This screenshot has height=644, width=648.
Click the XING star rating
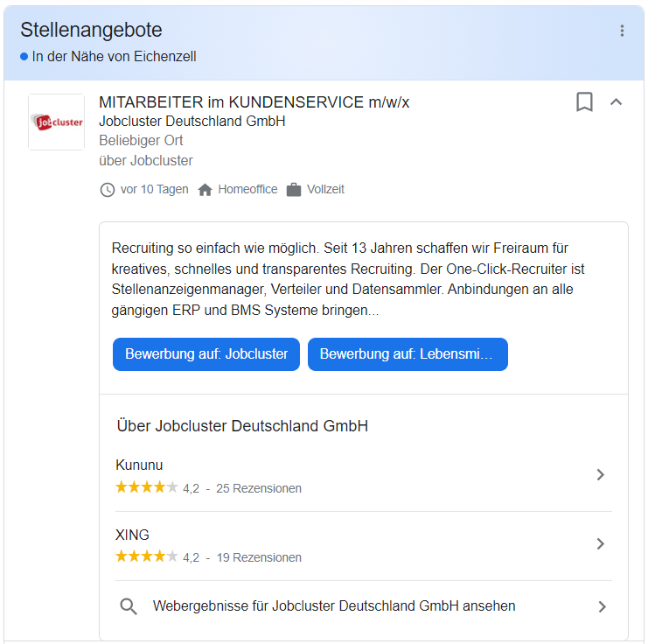coord(146,556)
